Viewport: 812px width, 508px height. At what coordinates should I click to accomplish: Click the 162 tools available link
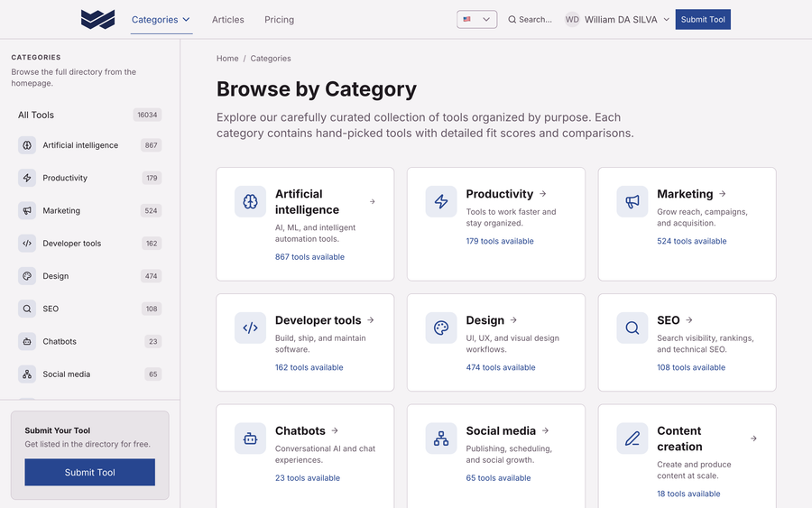309,367
